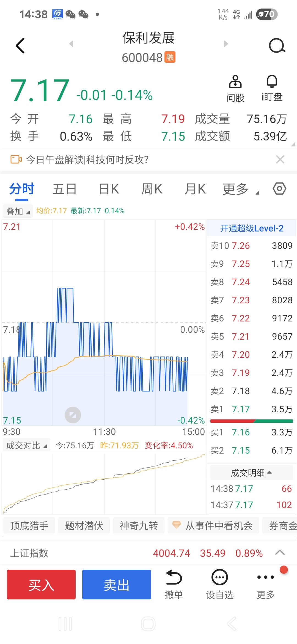297x644 pixels.
Task: Select buy order row 买2 7.15
Action: tap(252, 450)
